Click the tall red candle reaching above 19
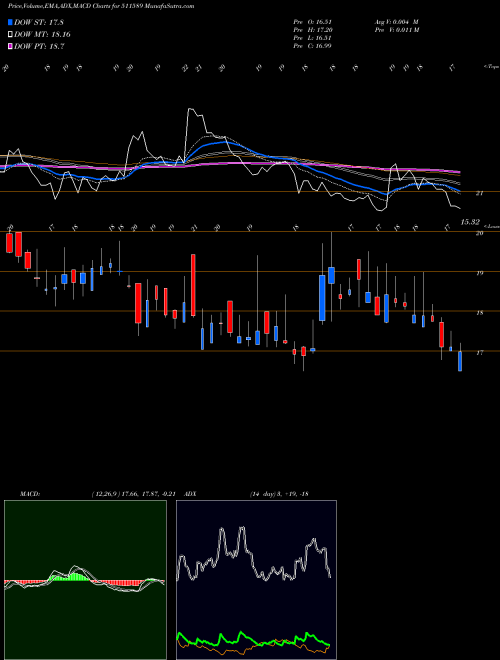 [x=193, y=285]
